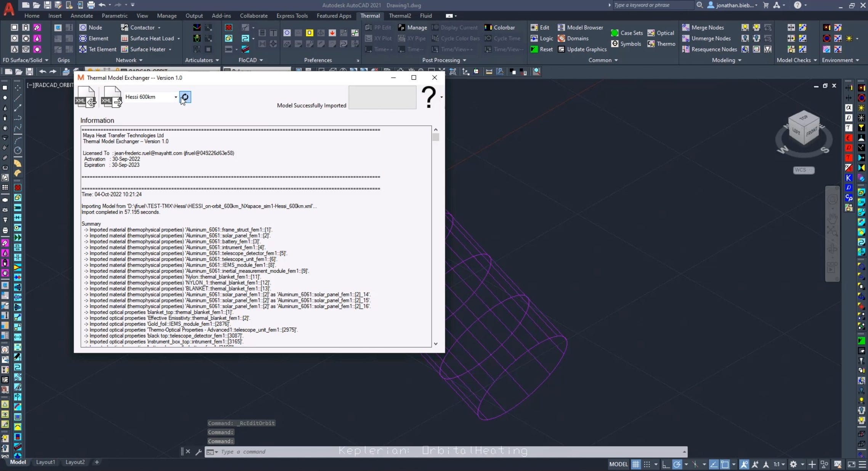
Task: Toggle snap mode on the status bar
Action: (x=647, y=464)
